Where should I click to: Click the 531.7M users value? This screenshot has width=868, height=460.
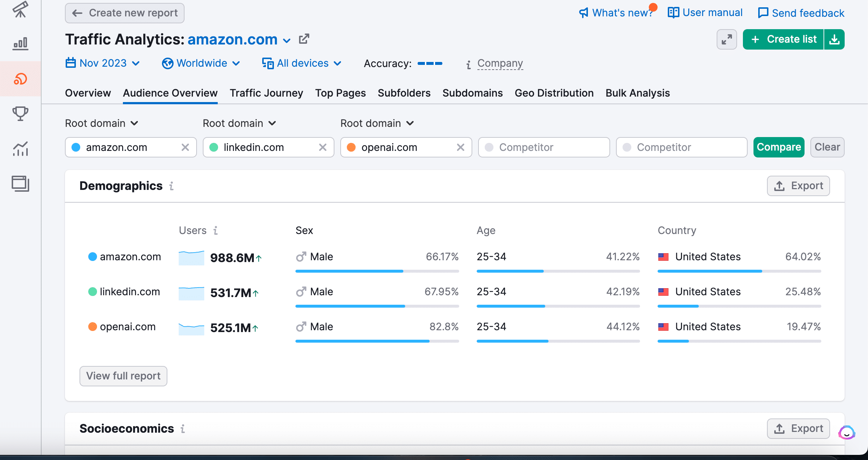(231, 293)
